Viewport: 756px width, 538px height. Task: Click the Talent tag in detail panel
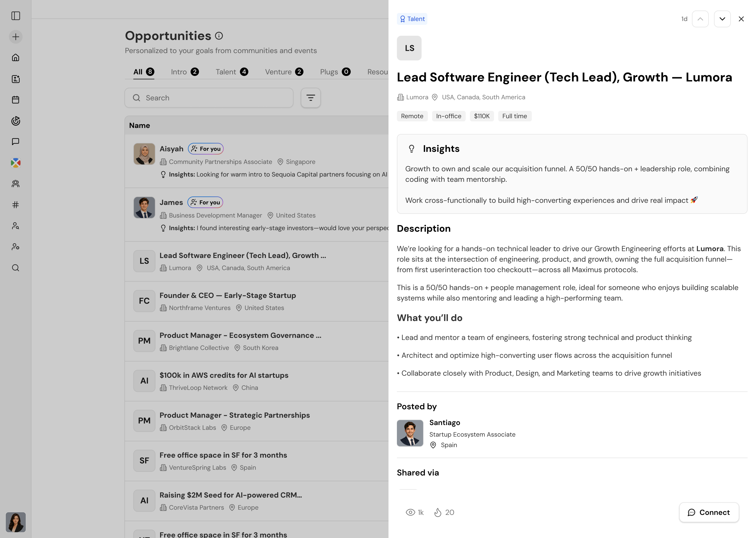[412, 19]
